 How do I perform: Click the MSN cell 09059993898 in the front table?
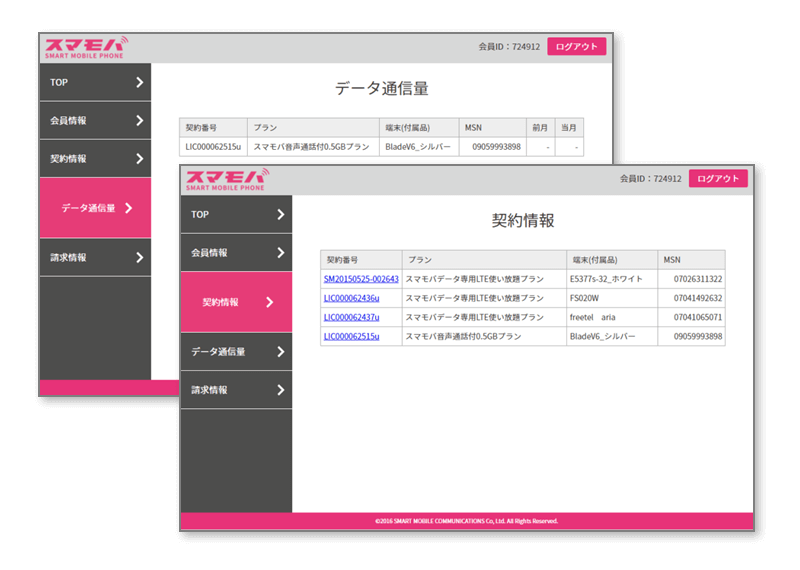[x=697, y=336]
